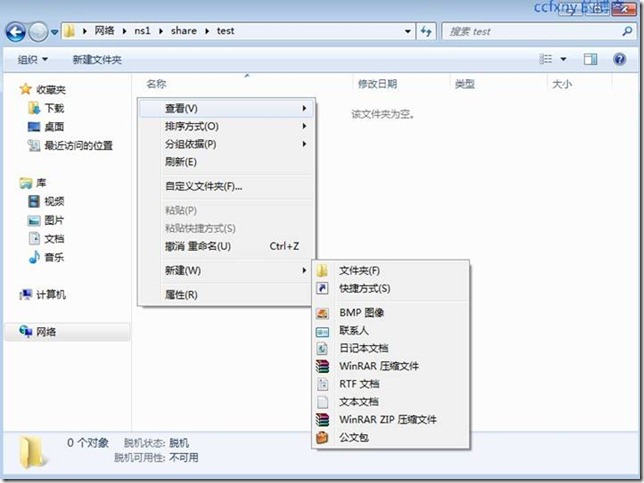
Task: Open the address bar history dropdown
Action: [x=407, y=31]
